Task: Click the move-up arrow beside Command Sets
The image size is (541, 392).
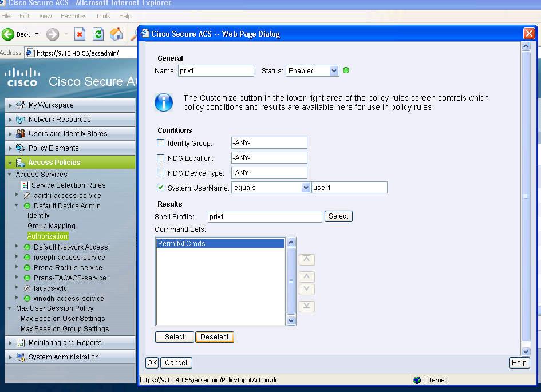Action: (306, 276)
